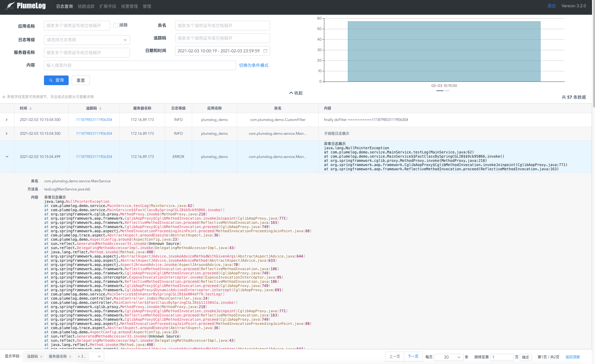Click the PlumeLog feather logo

10,6
